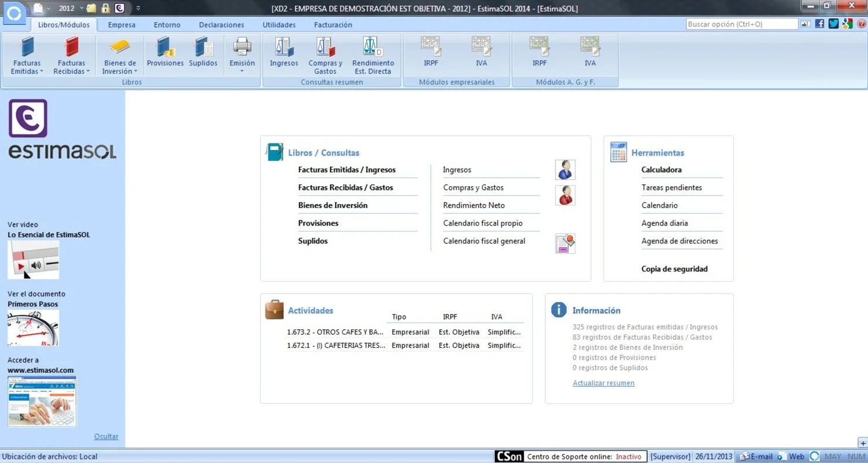The image size is (868, 463).
Task: Open Tareas pendientes in Herramientas
Action: [672, 188]
